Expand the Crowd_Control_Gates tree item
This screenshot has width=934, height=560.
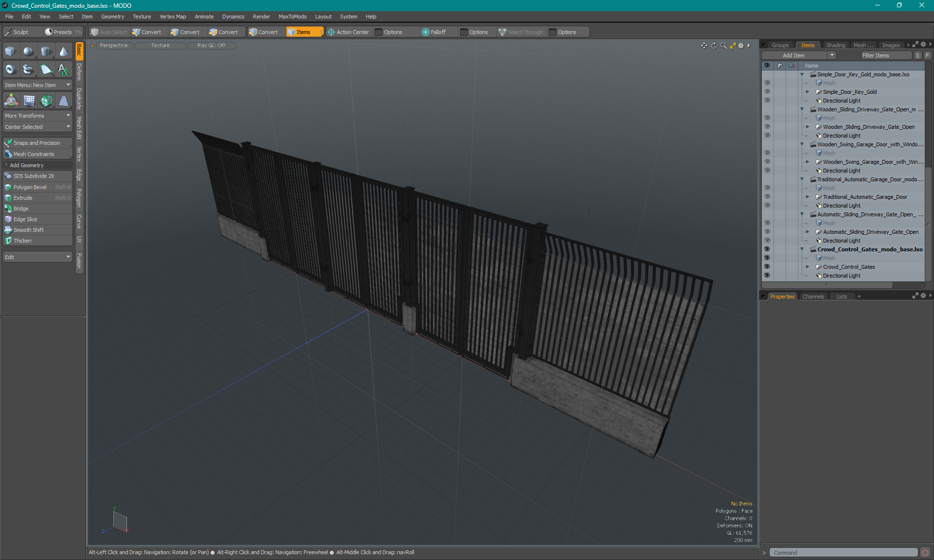point(808,267)
